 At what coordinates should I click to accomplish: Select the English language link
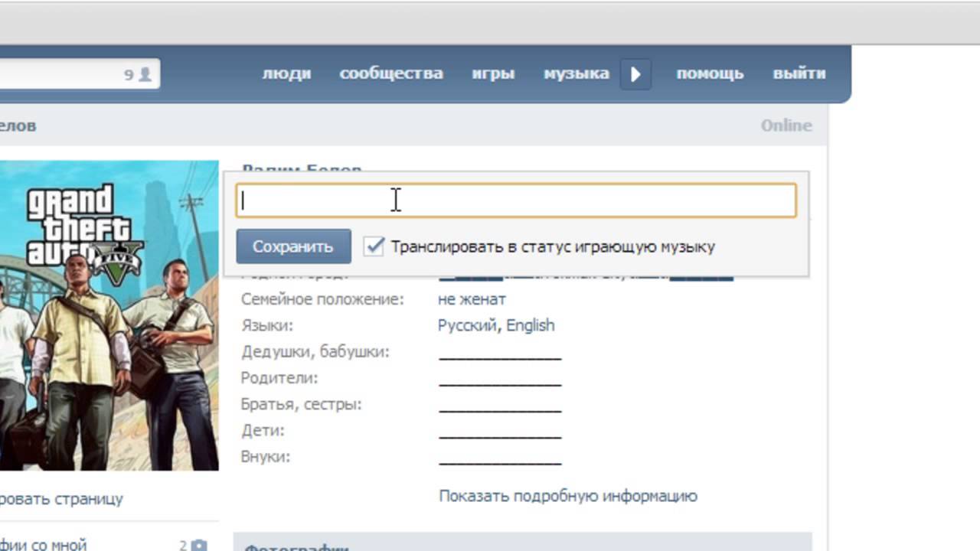pyautogui.click(x=530, y=325)
